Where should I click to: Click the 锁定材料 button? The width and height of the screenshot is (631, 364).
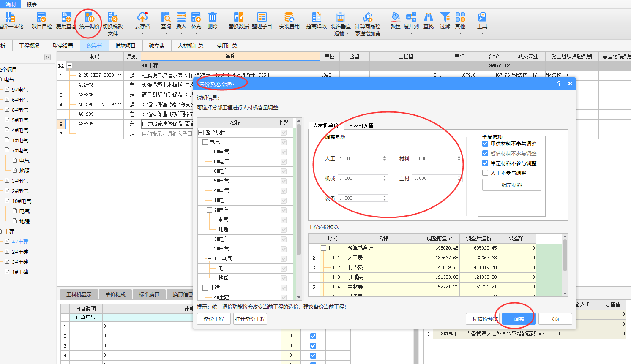pyautogui.click(x=512, y=185)
